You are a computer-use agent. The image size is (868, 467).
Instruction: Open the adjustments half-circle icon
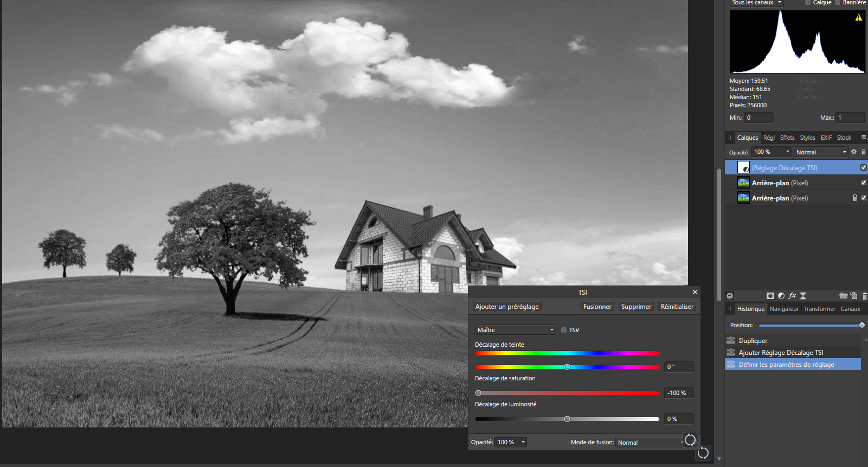(x=781, y=296)
